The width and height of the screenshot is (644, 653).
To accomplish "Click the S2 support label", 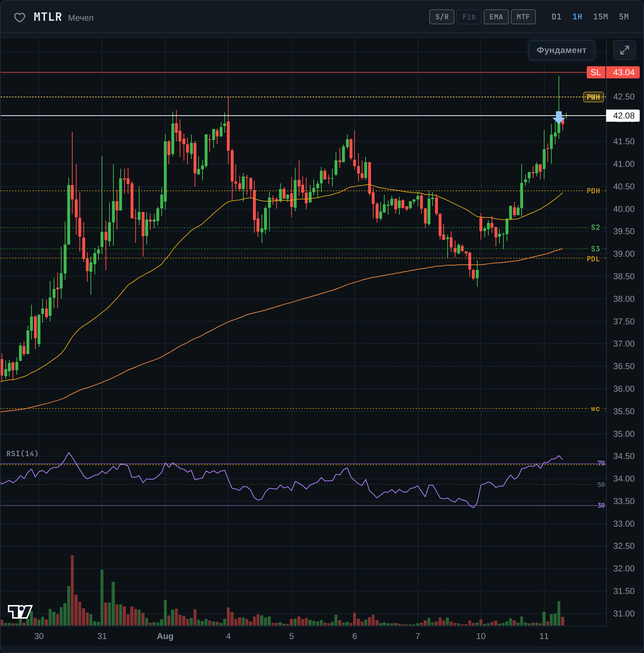I will 596,227.
